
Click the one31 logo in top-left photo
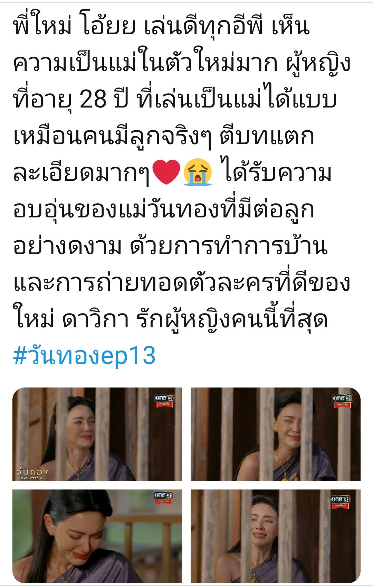click(164, 400)
